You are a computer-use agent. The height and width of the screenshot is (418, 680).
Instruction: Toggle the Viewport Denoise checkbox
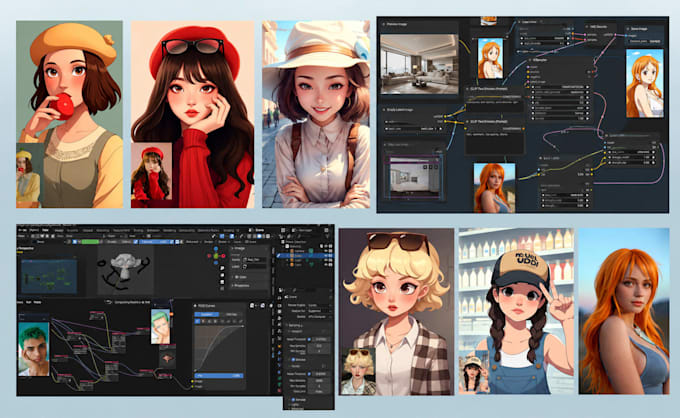coord(293,360)
